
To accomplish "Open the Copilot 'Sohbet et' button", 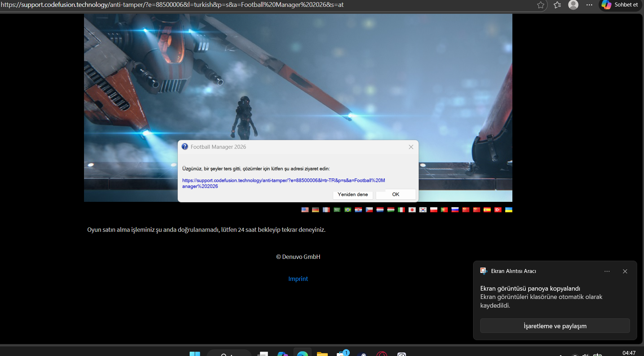I will pos(620,5).
